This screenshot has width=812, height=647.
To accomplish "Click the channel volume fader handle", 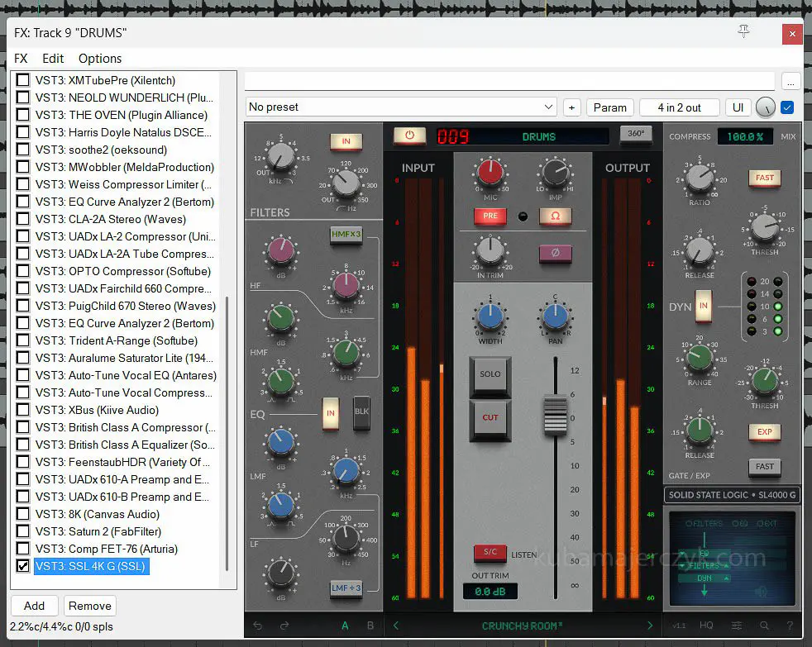I will 555,415.
